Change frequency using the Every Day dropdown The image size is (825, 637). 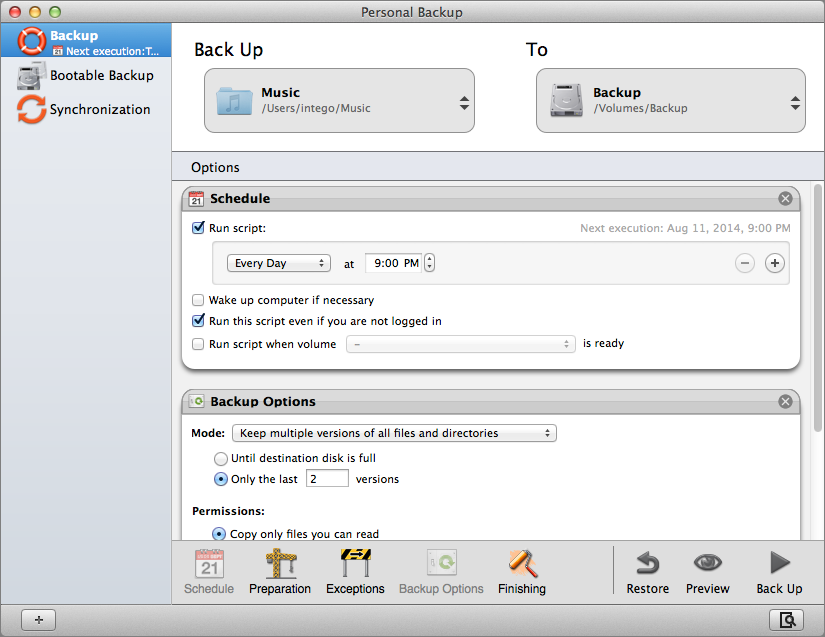pyautogui.click(x=278, y=262)
